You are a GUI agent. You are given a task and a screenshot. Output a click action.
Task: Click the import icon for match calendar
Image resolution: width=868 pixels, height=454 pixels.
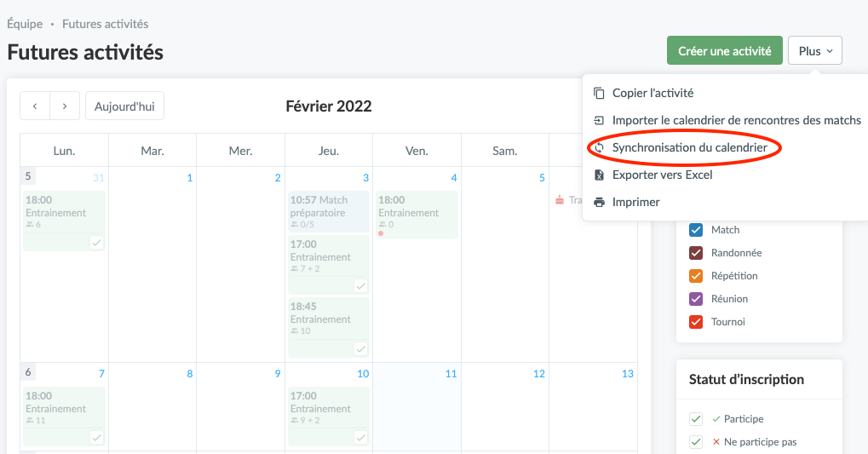coord(599,120)
